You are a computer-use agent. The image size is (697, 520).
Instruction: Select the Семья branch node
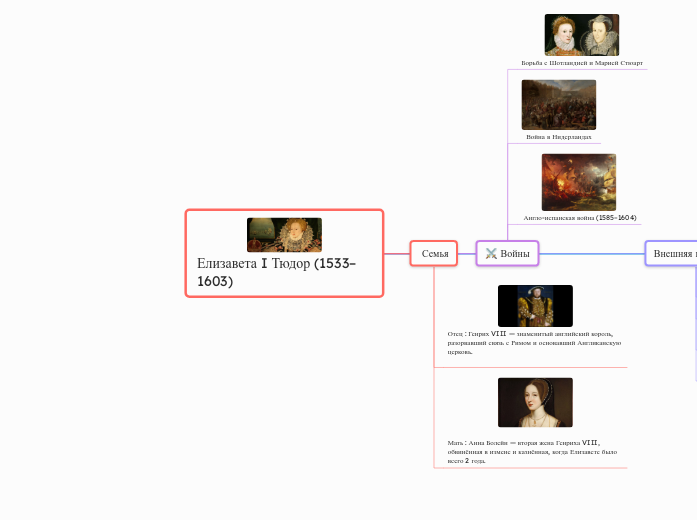click(434, 253)
